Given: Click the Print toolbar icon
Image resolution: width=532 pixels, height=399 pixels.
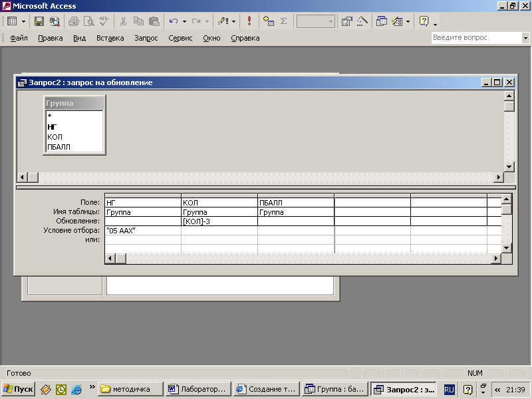Looking at the screenshot, I should (74, 21).
